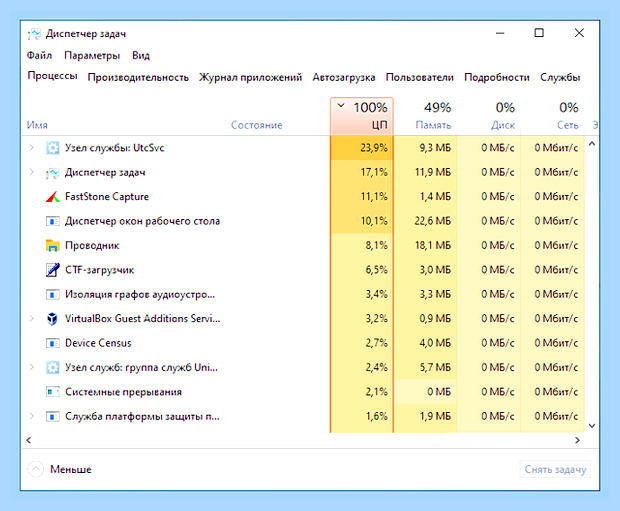The width and height of the screenshot is (620, 511).
Task: Minimize the Диспетчер задач window
Action: [500, 33]
